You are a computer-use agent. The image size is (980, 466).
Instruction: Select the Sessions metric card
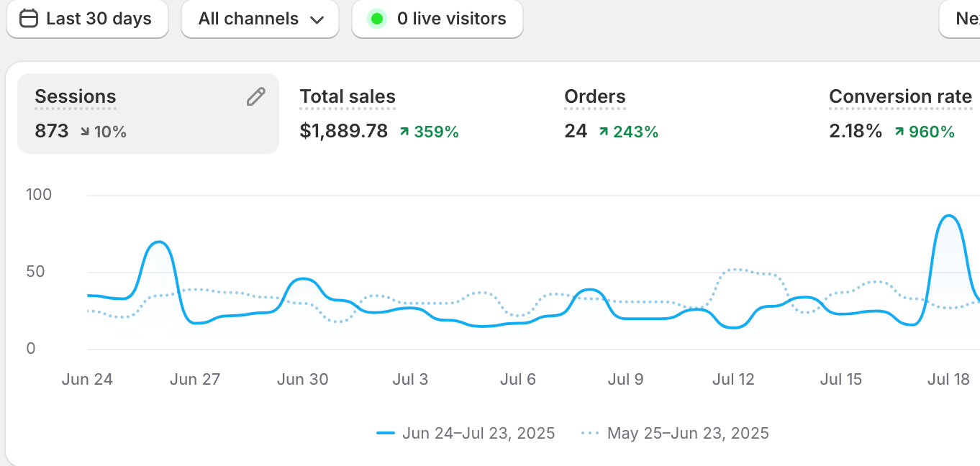click(148, 114)
